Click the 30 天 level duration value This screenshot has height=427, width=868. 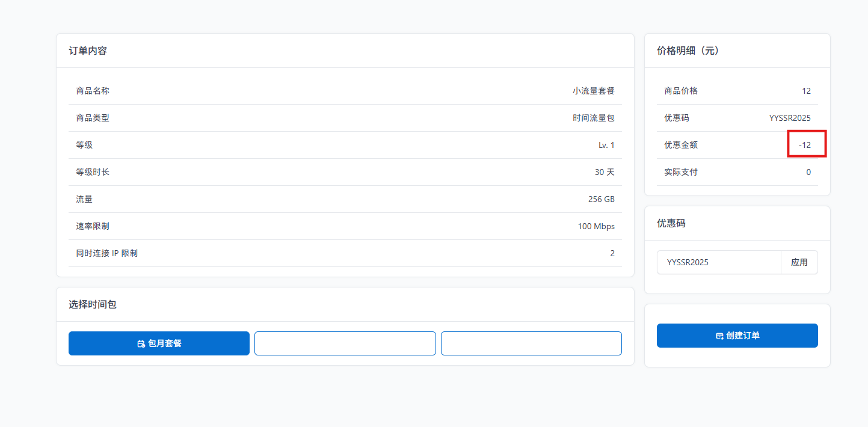tap(605, 172)
